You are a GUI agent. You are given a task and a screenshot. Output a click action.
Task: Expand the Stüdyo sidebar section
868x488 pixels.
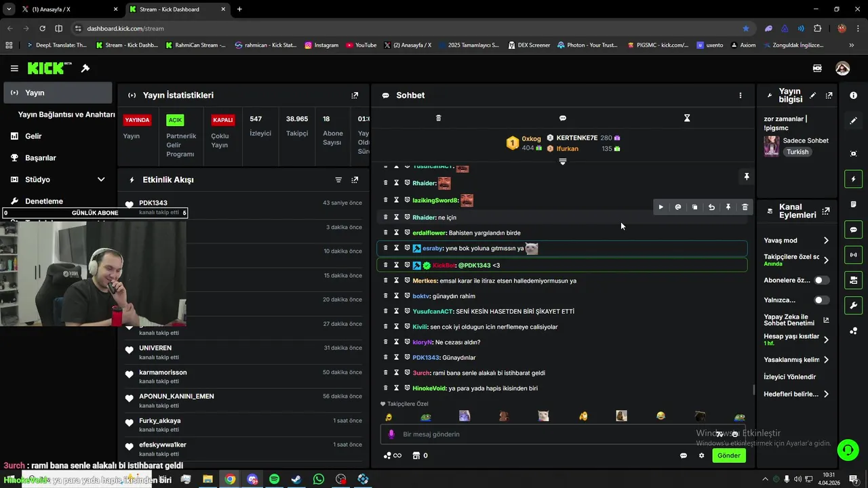[101, 180]
